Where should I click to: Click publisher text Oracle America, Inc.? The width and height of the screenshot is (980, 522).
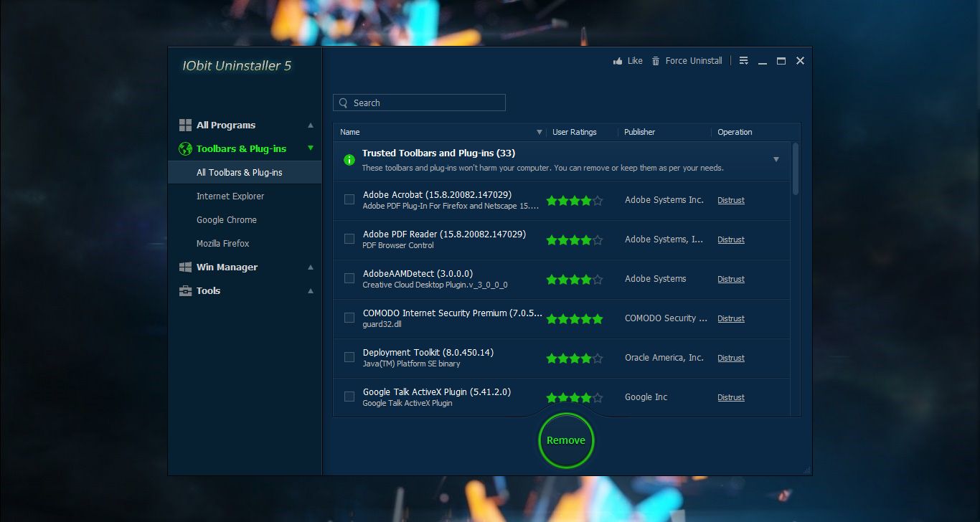tap(664, 358)
